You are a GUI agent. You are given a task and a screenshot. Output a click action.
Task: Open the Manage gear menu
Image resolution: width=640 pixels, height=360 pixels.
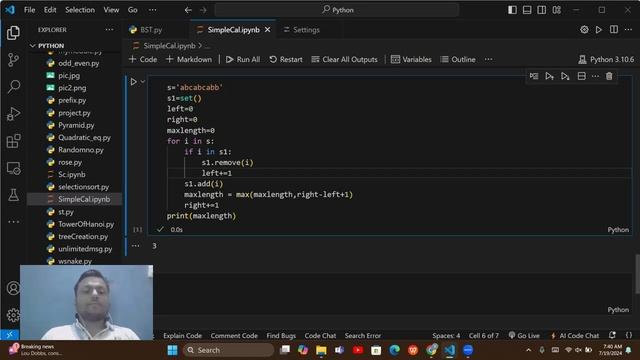[13, 315]
